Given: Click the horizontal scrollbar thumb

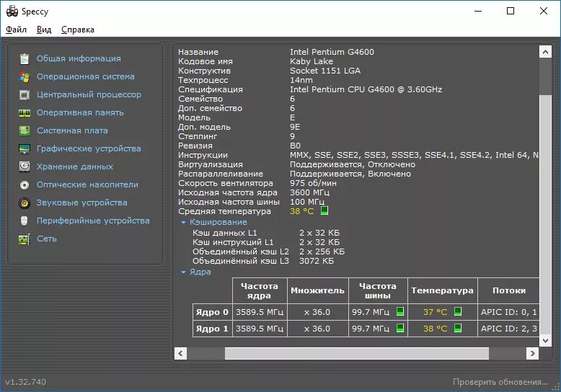Looking at the screenshot, I should click(x=357, y=353).
